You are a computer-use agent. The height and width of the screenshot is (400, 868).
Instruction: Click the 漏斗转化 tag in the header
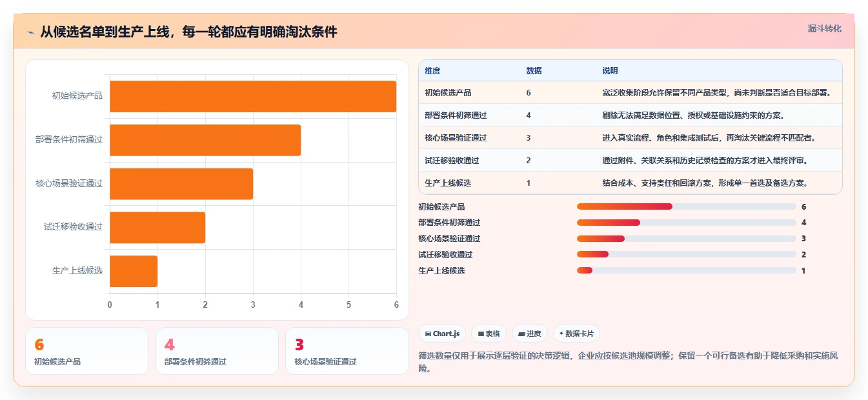tap(825, 28)
